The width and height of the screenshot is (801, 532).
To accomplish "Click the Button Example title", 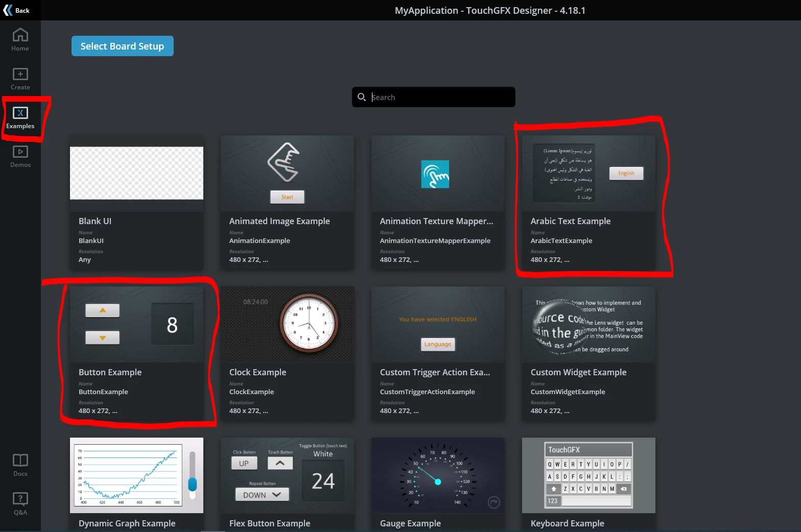I will [110, 372].
